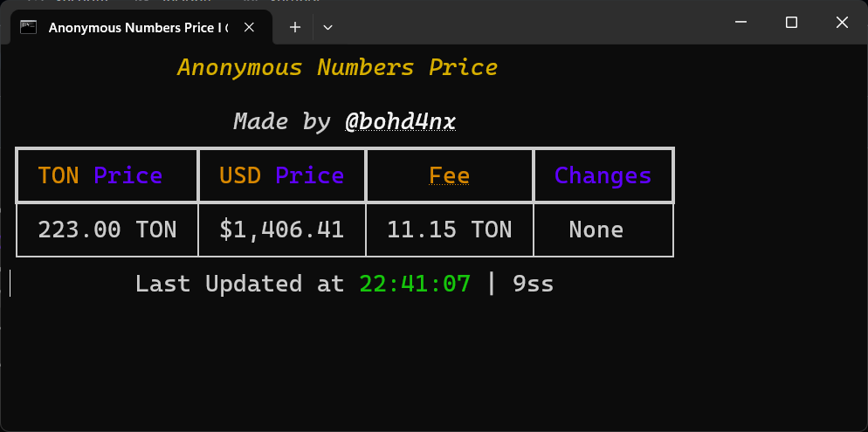The height and width of the screenshot is (432, 868).
Task: Click the terminal icon in the tab
Action: 28,27
